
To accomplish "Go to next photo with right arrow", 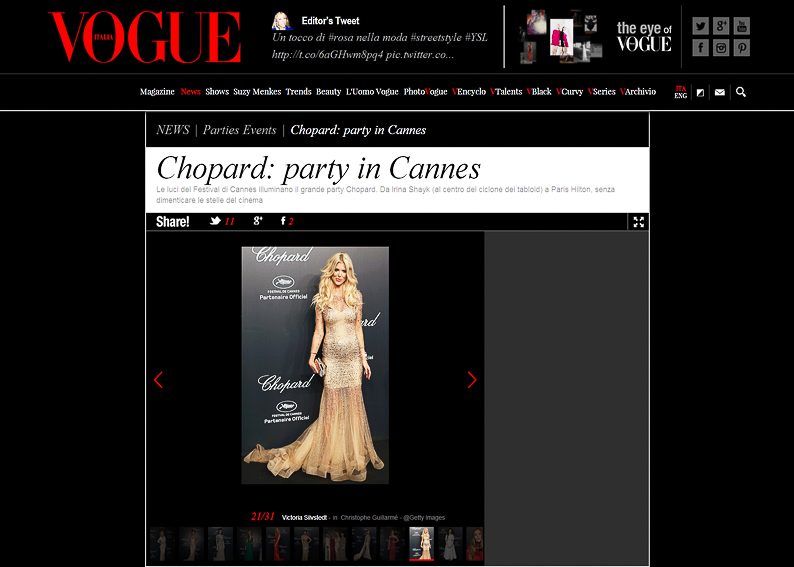I will click(x=472, y=380).
